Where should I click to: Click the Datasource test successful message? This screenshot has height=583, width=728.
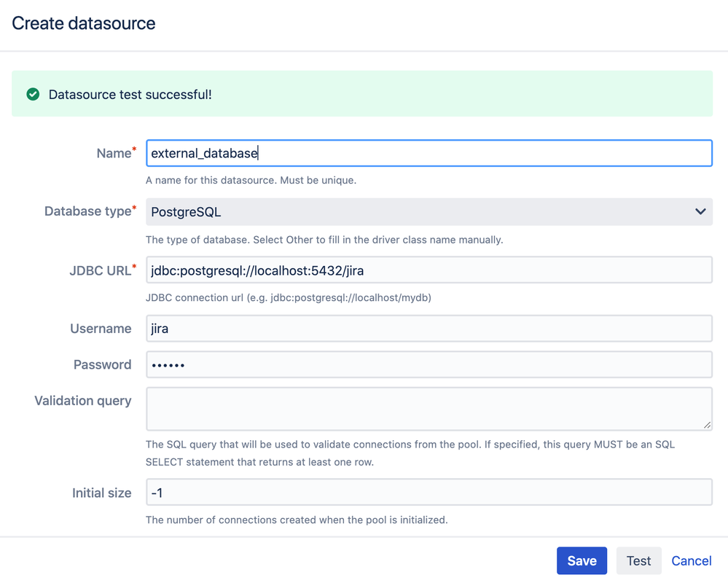130,94
